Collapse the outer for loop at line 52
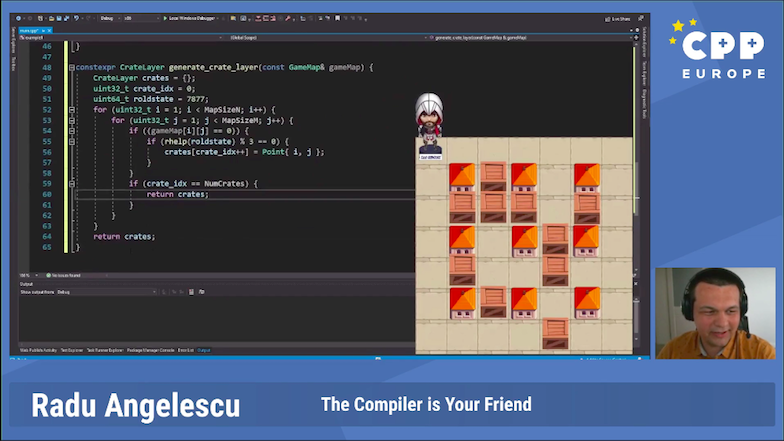This screenshot has height=441, width=784. [x=72, y=110]
